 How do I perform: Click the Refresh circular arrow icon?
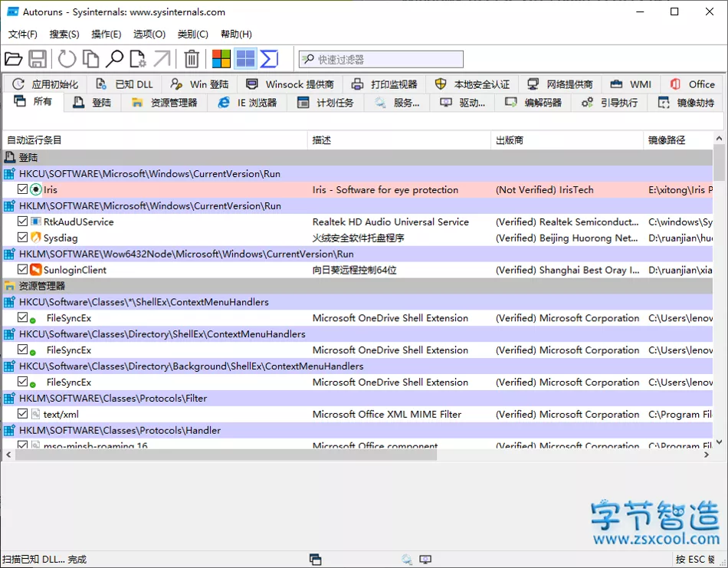(67, 59)
